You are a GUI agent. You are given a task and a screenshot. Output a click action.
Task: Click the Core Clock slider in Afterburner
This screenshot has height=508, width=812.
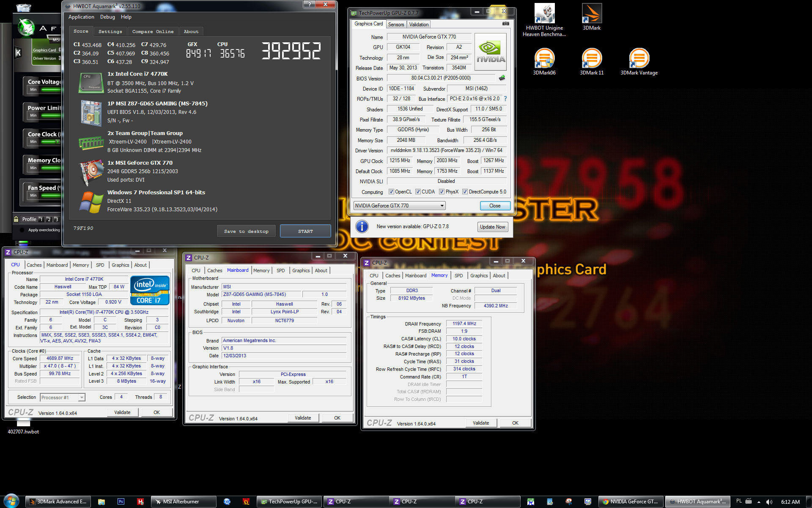point(50,142)
